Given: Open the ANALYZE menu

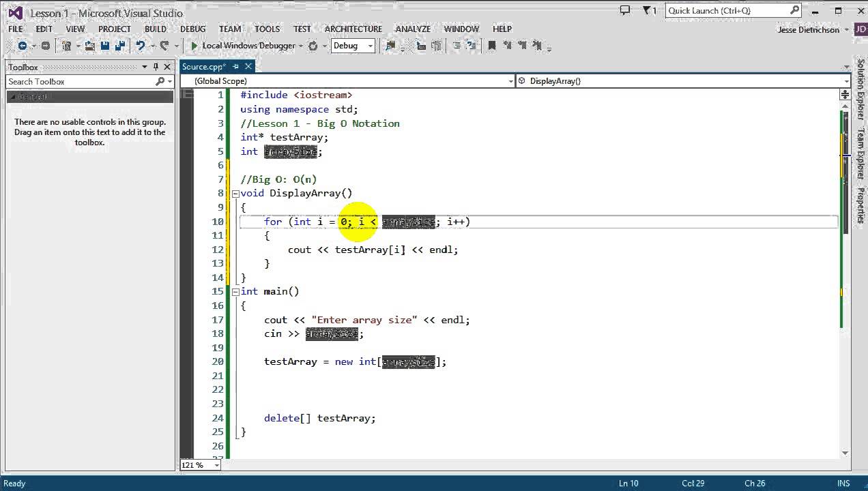Looking at the screenshot, I should tap(413, 29).
